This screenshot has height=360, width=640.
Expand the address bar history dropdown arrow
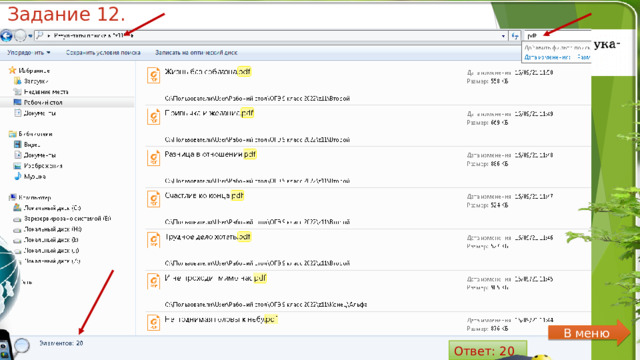tap(503, 36)
